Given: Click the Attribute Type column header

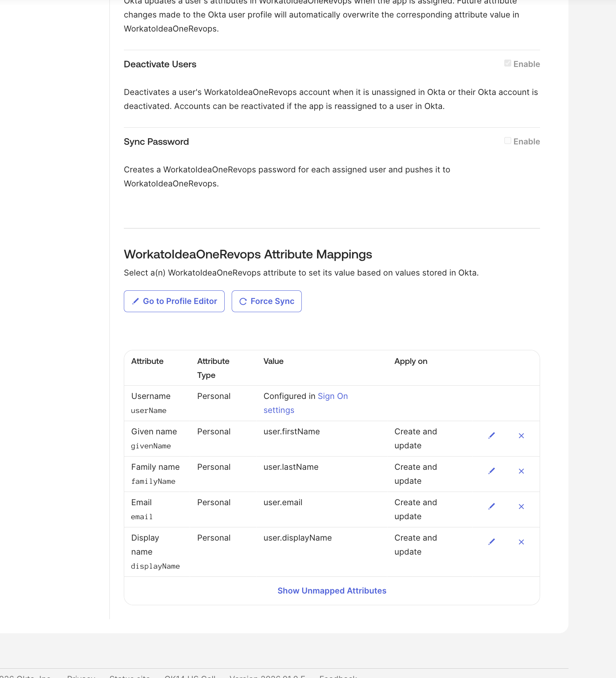Looking at the screenshot, I should point(213,368).
